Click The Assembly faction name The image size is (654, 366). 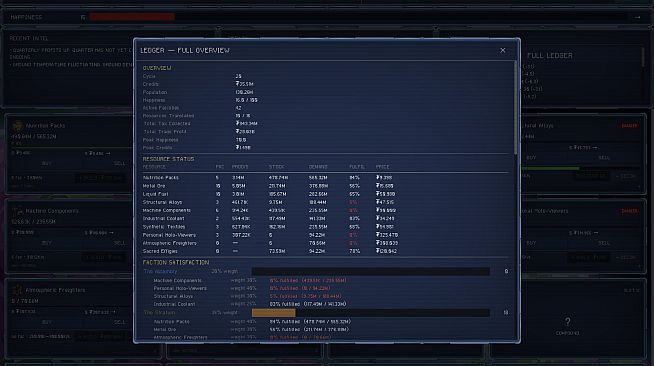coord(160,271)
